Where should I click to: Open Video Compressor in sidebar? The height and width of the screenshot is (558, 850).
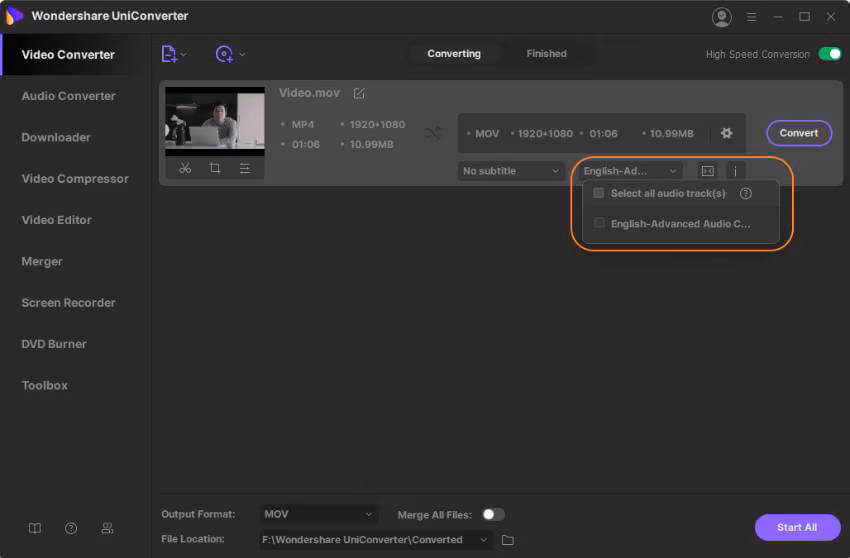click(x=75, y=178)
